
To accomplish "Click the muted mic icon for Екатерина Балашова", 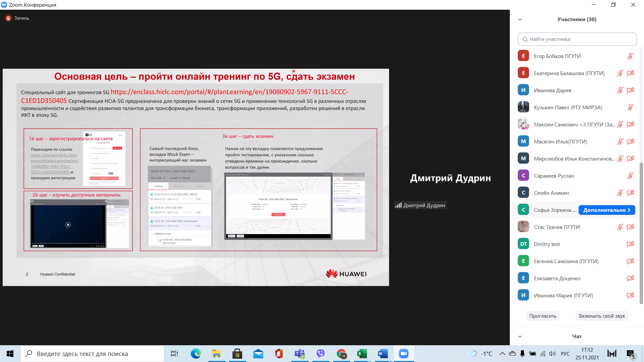I will click(x=620, y=73).
